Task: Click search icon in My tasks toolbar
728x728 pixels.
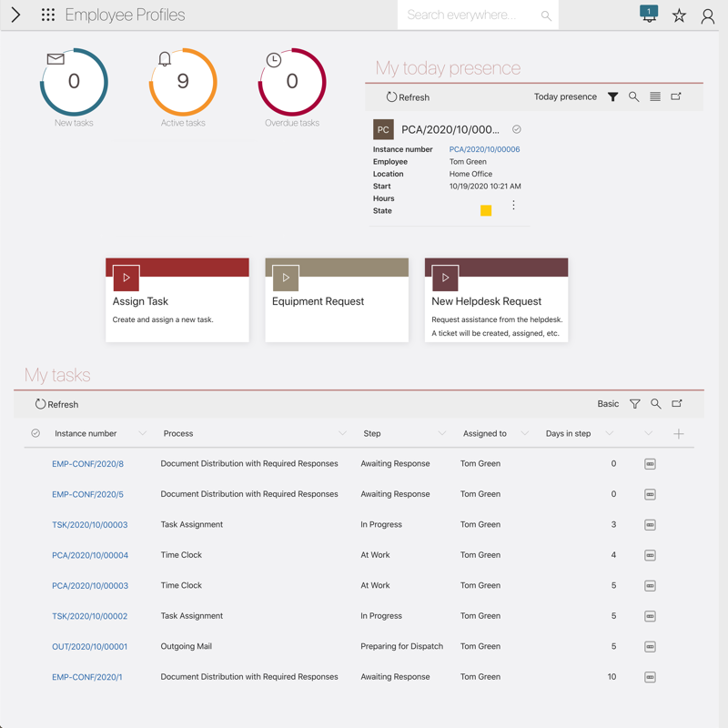Action: 655,404
